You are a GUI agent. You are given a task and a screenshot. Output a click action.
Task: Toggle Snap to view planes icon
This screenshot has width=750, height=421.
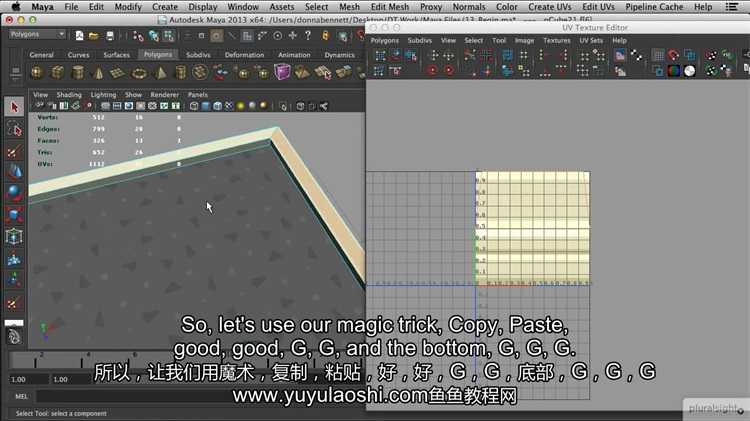click(293, 35)
